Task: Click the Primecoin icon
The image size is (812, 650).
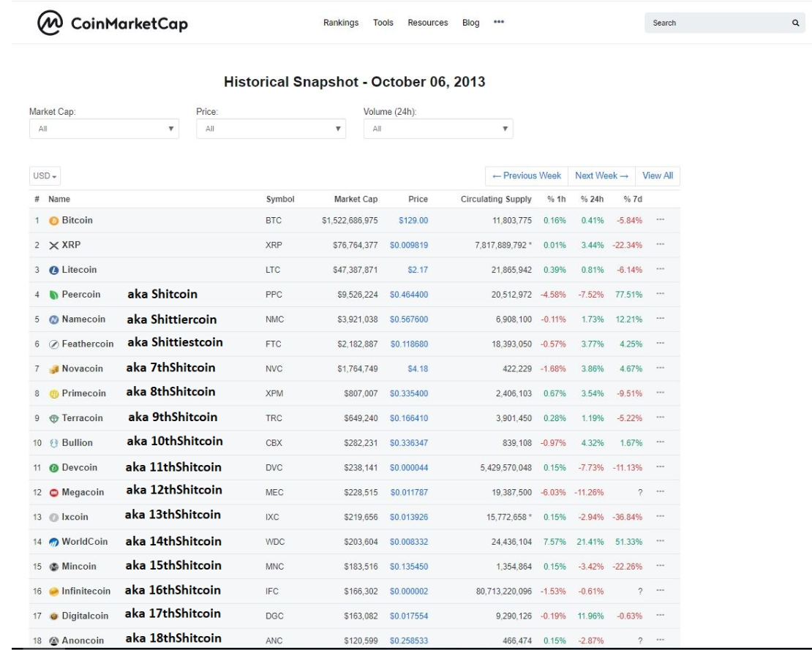Action: click(54, 394)
